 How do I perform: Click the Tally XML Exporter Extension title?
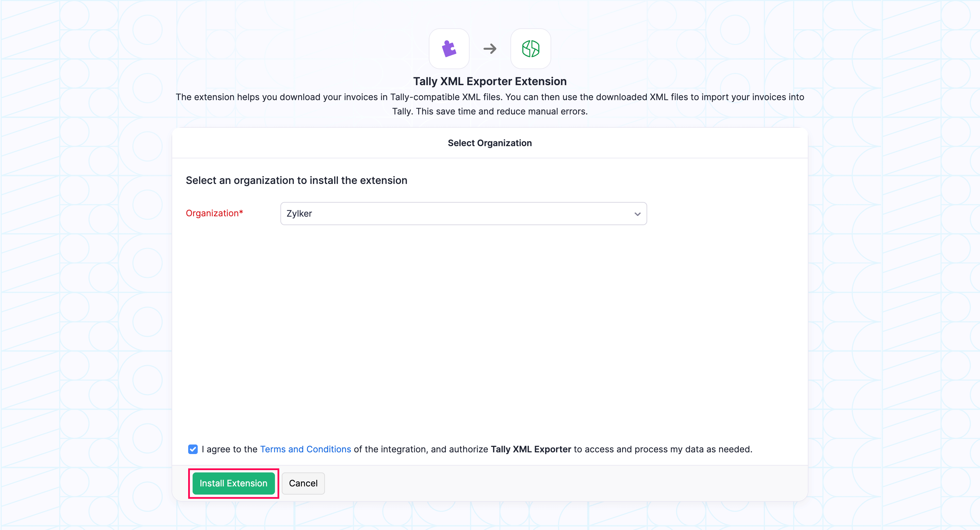click(490, 81)
